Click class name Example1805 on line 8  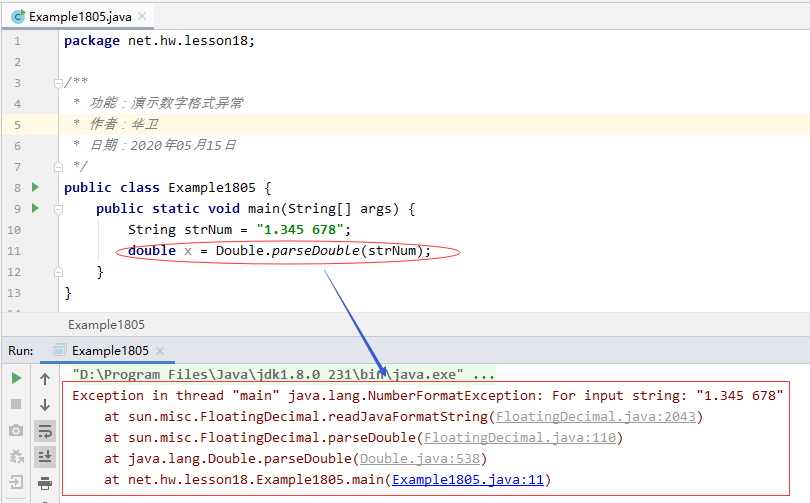(212, 187)
